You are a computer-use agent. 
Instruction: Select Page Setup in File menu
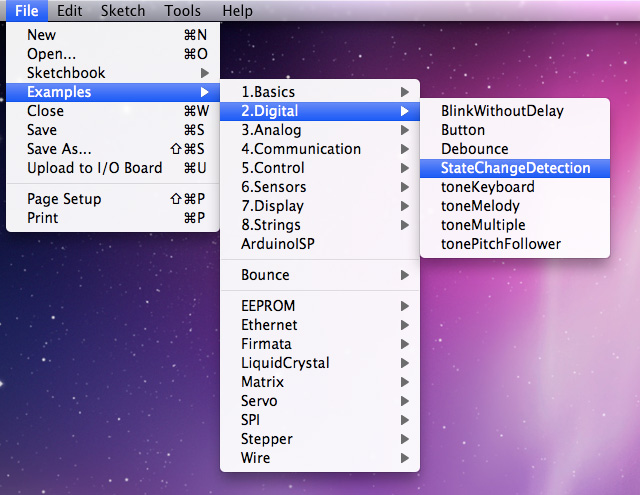click(x=64, y=199)
